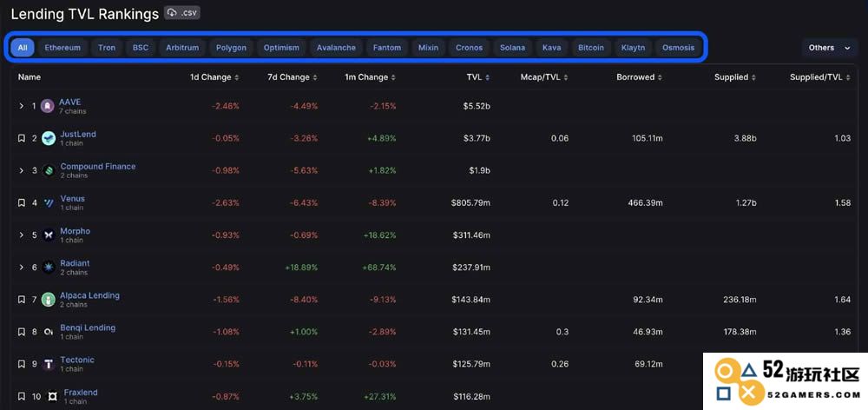Expand the Morpho row
Image resolution: width=868 pixels, height=410 pixels.
point(21,235)
